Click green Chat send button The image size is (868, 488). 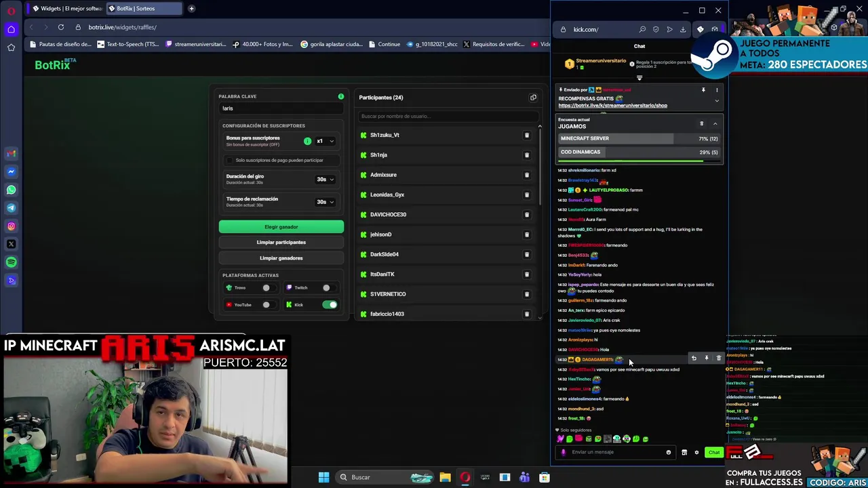click(x=713, y=453)
